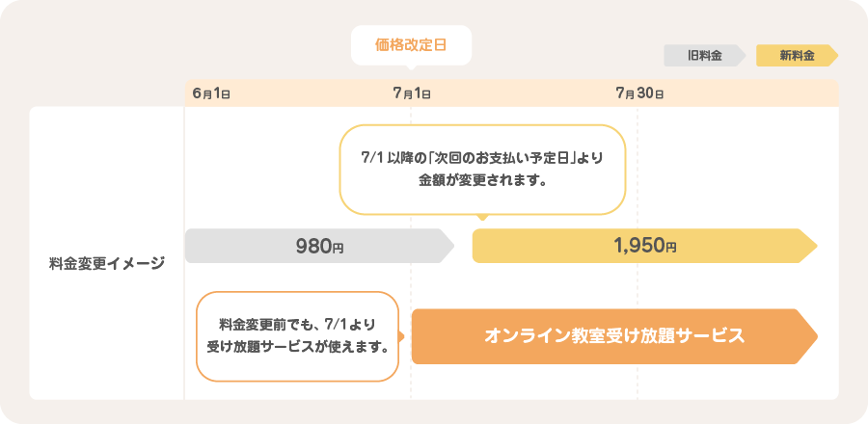This screenshot has height=424, width=868.
Task: Click 金額が変更されます text line
Action: 481,181
